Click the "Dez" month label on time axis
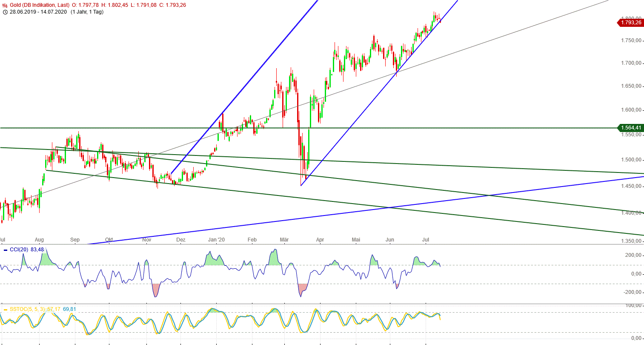This screenshot has height=345, width=644. tap(181, 240)
